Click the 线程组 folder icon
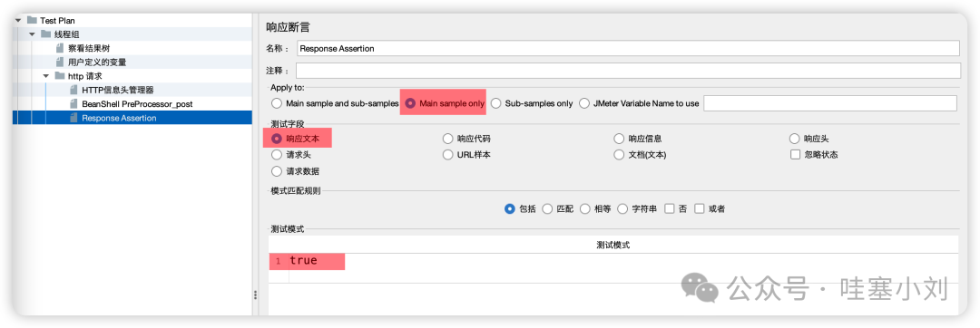 tap(45, 34)
